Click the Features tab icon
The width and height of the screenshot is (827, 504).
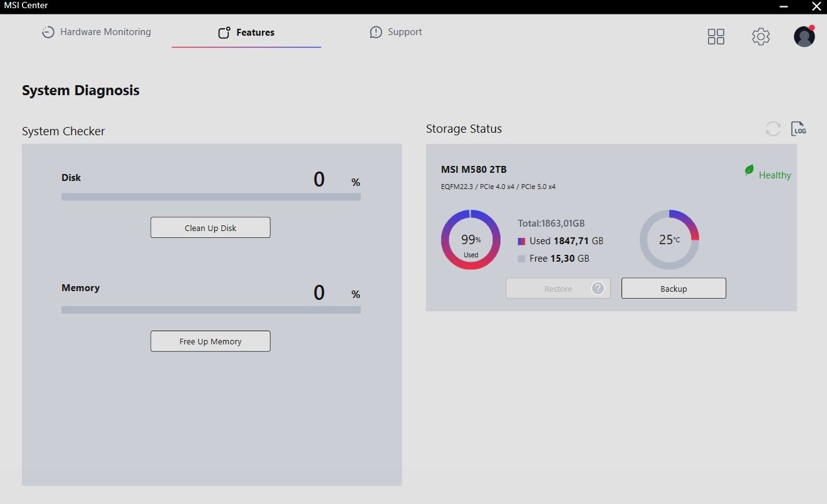point(224,33)
